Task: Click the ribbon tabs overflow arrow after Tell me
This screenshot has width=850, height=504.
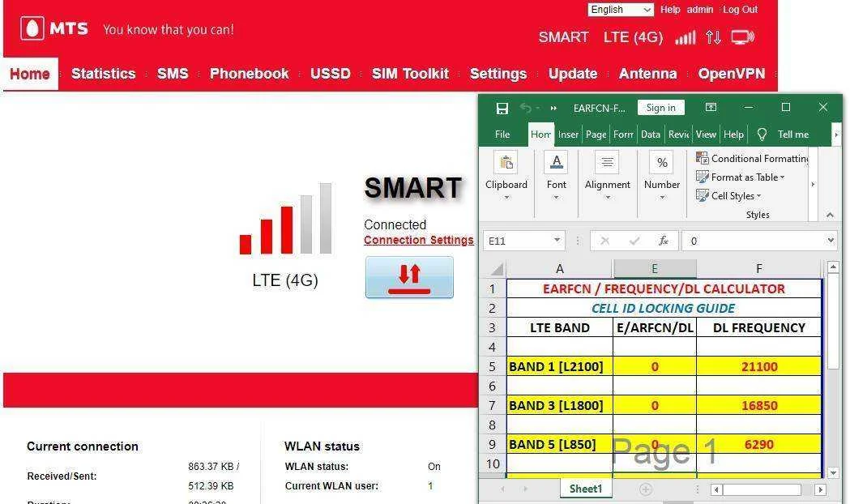Action: tap(836, 135)
